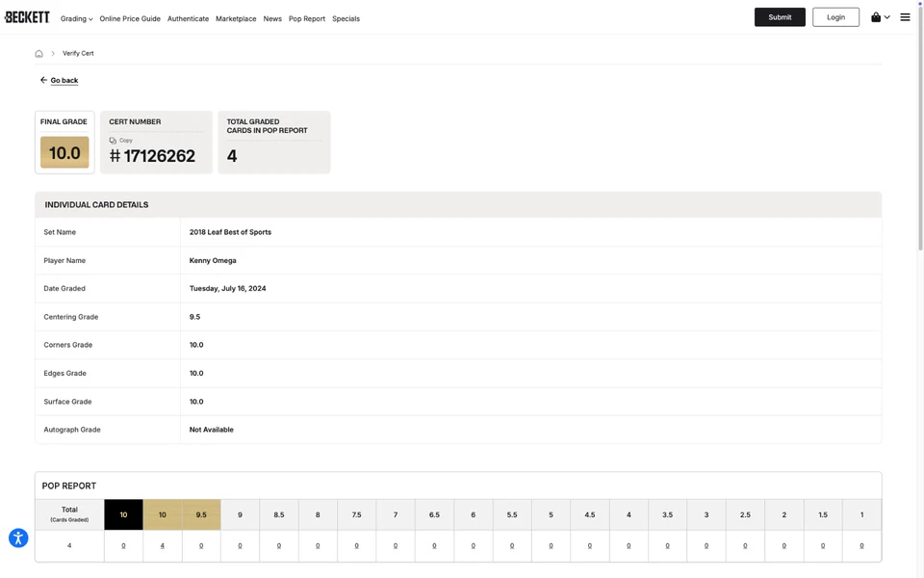Open the hamburger menu icon

coord(905,17)
